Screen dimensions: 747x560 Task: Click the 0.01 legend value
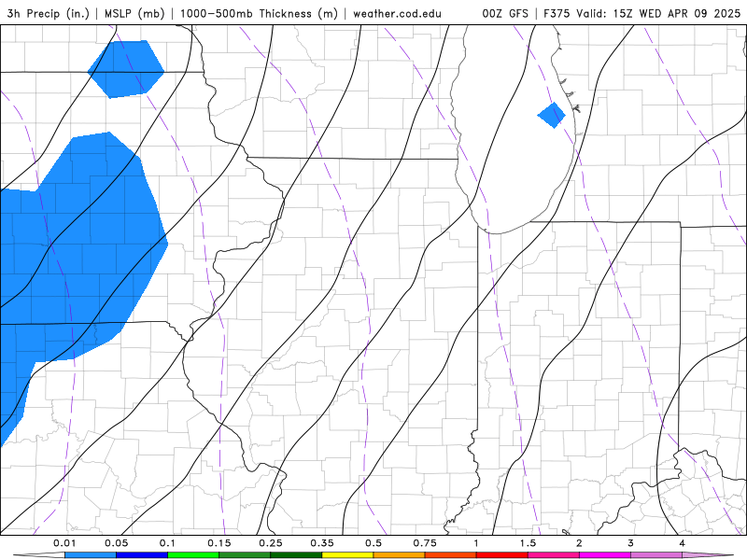[64, 543]
